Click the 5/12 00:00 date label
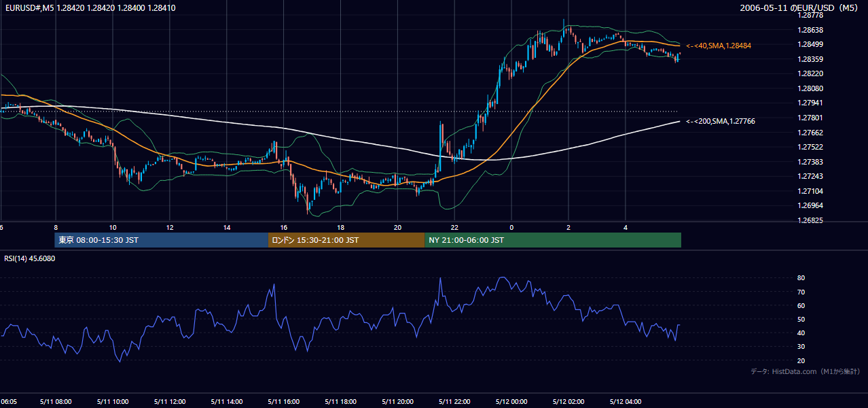Image resolution: width=868 pixels, height=408 pixels. (512, 401)
